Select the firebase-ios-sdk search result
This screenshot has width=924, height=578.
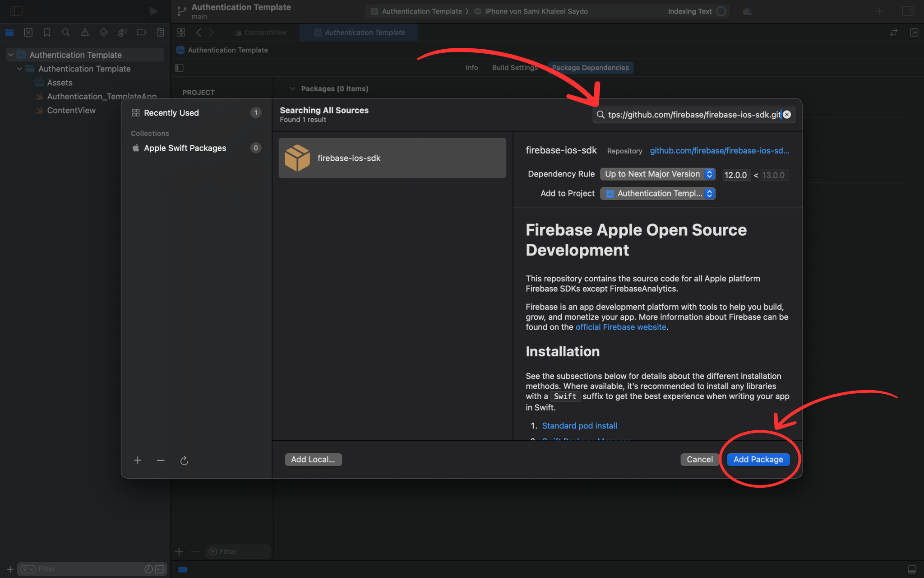tap(392, 158)
